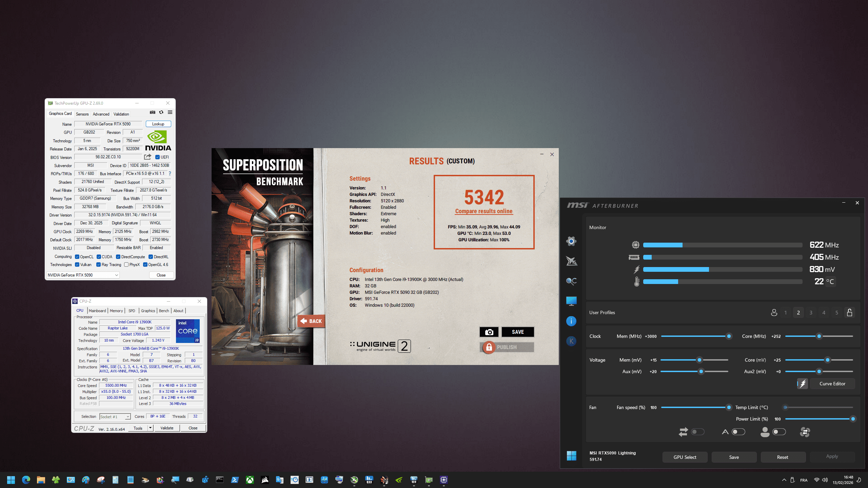Enable the fan sync toggle switch
The image size is (868, 488).
point(698,432)
